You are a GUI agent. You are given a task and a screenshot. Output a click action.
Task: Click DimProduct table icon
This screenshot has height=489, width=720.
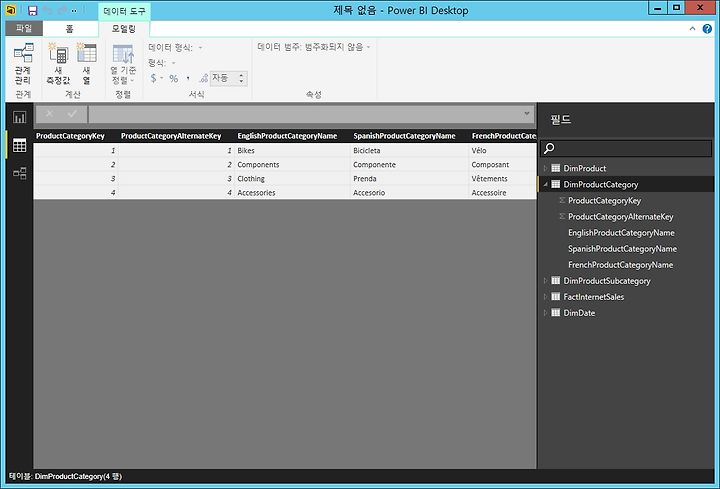(556, 168)
